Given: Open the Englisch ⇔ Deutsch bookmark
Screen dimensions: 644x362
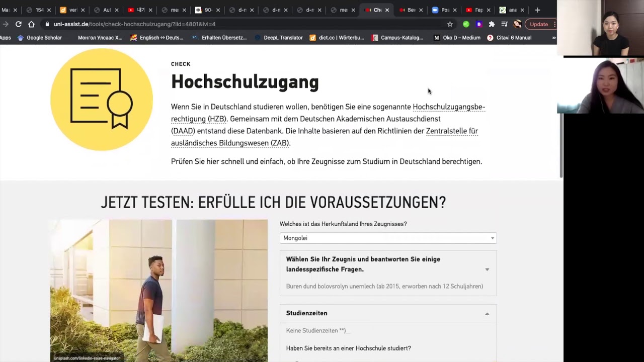Looking at the screenshot, I should click(157, 38).
